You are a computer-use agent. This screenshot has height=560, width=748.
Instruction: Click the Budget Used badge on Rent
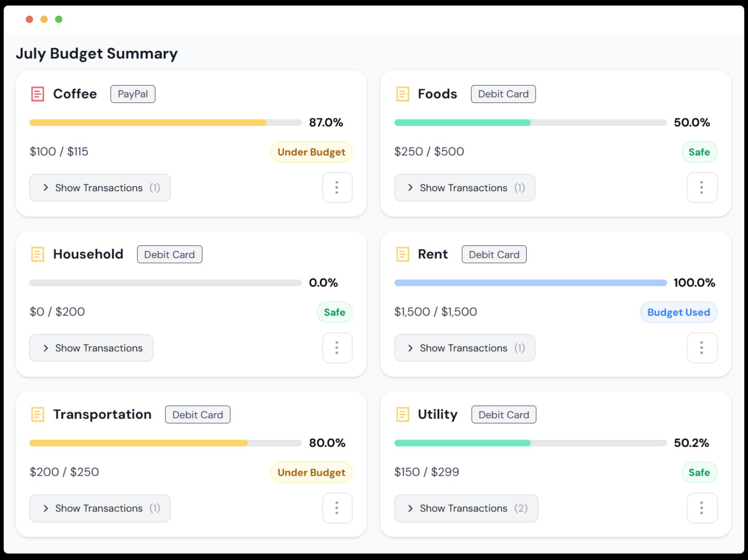point(678,312)
